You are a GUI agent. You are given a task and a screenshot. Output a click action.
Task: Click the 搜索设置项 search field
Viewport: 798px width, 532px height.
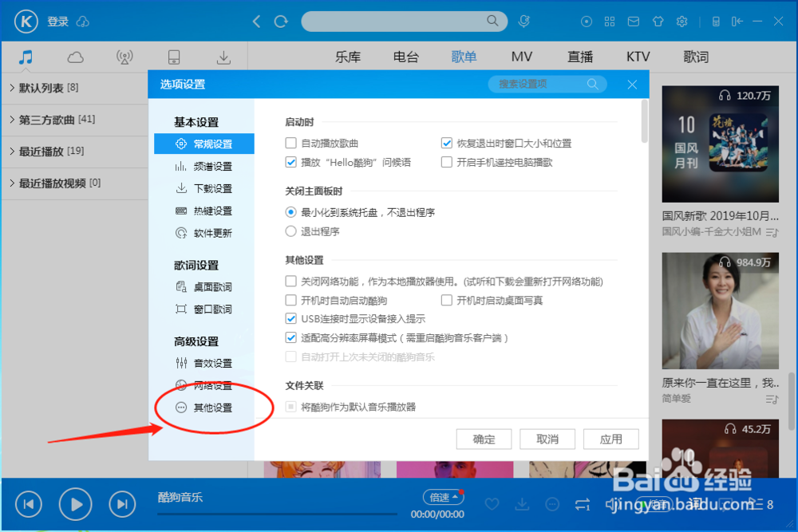[x=547, y=84]
